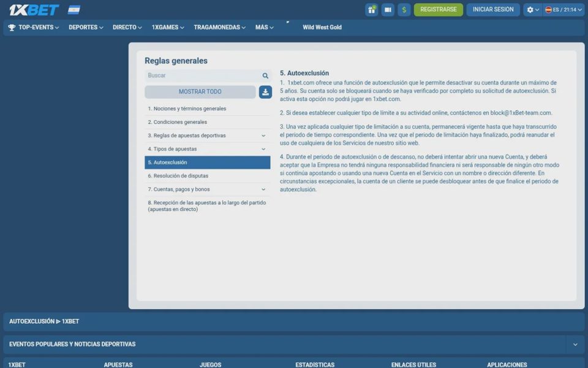The width and height of the screenshot is (588, 368).
Task: Open the gift bonus icon
Action: [371, 10]
